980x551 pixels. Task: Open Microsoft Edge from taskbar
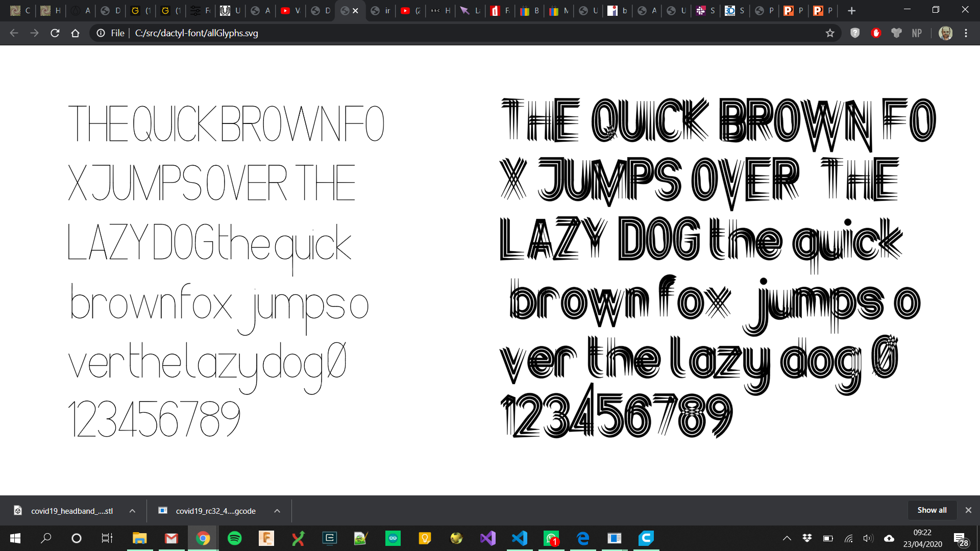pyautogui.click(x=583, y=538)
